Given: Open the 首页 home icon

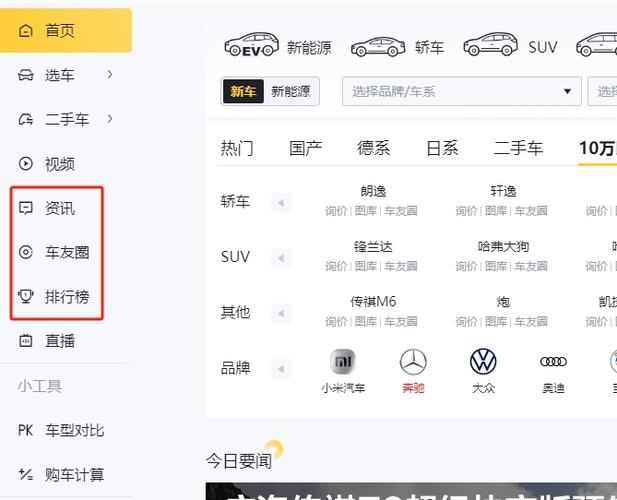Looking at the screenshot, I should click(x=26, y=30).
